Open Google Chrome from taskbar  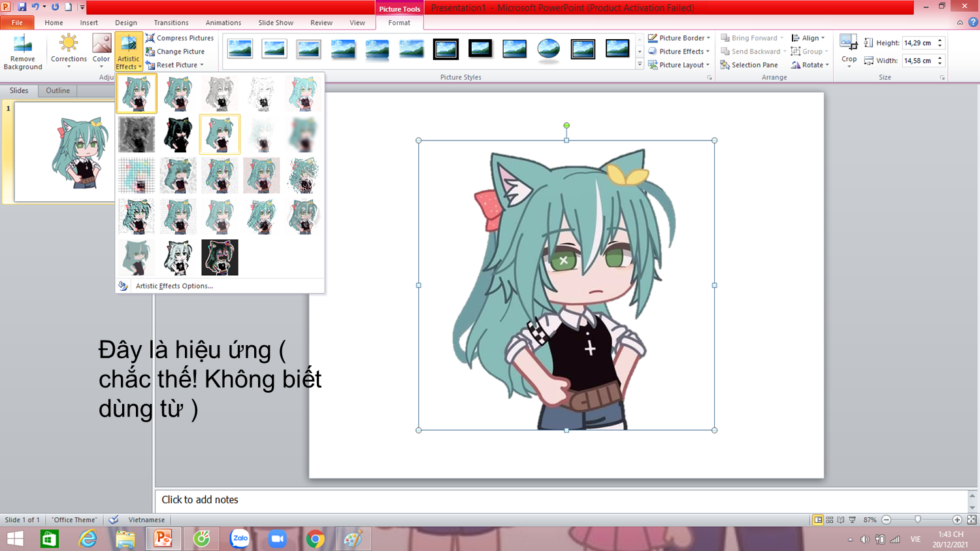[316, 539]
